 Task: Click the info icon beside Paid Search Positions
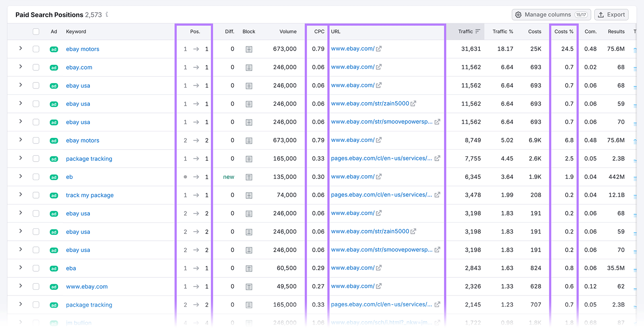[x=107, y=14]
